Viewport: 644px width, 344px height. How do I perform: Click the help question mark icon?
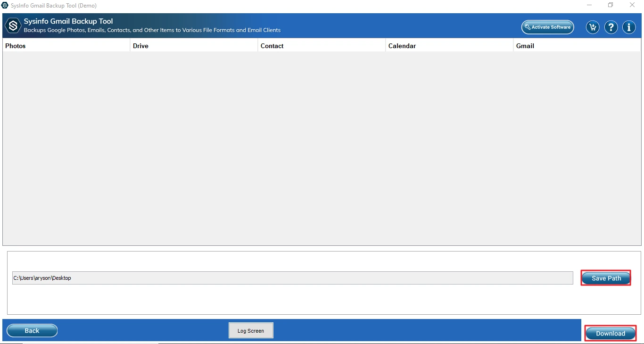point(611,27)
